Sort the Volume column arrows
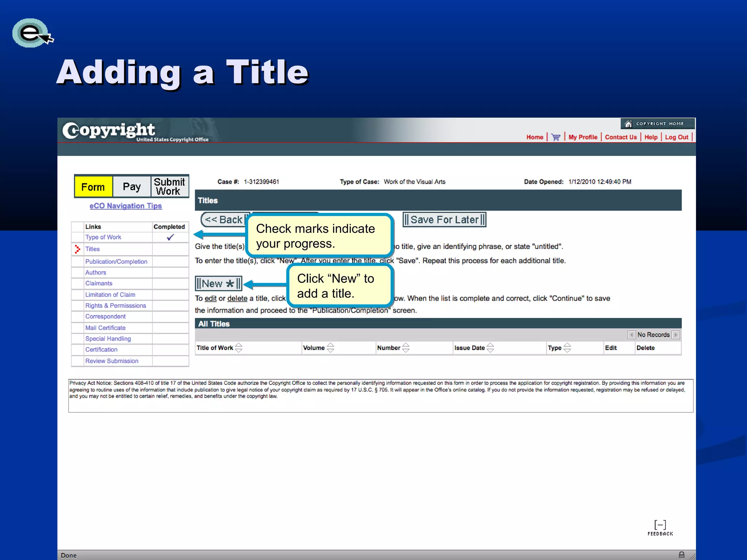The image size is (747, 560). (x=330, y=348)
